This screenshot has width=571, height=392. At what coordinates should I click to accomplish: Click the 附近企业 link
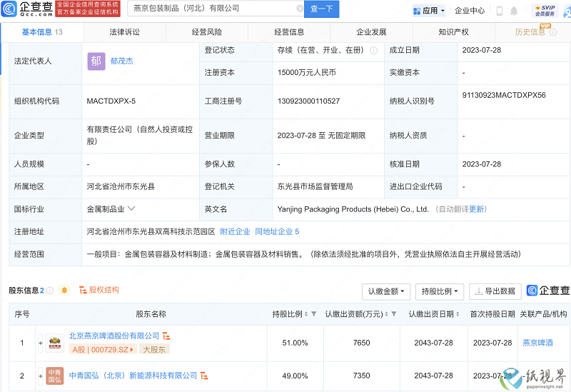click(235, 232)
